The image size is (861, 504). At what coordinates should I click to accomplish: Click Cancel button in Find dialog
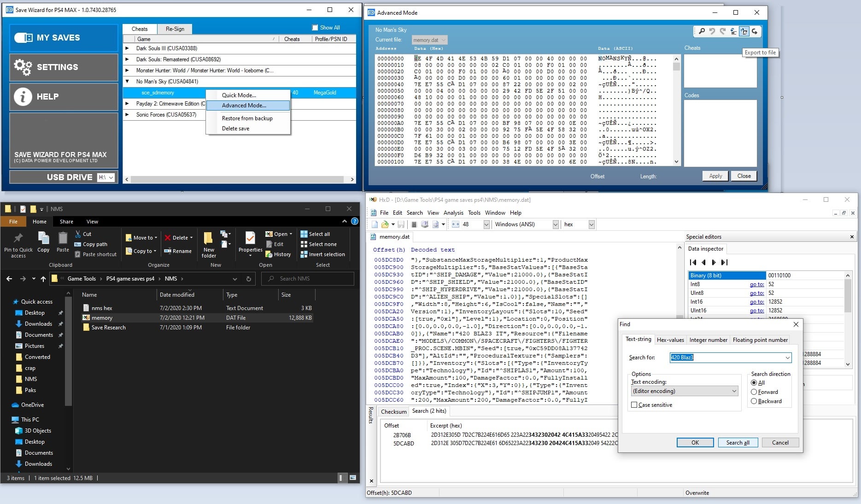[x=780, y=443]
